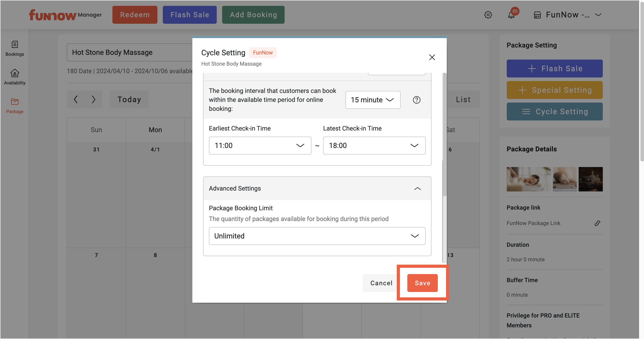The width and height of the screenshot is (644, 339).
Task: Click the Sun column header
Action: coord(96,130)
